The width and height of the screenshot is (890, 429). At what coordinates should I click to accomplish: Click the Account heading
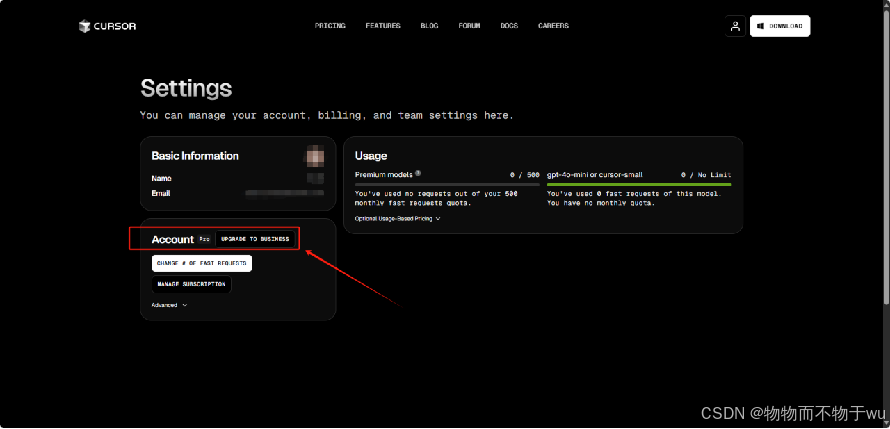click(173, 240)
